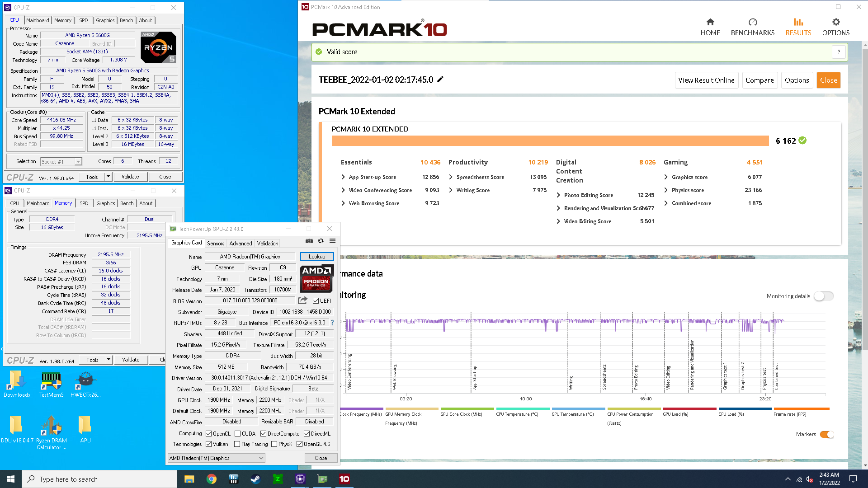Click the GPU Load legend color bar

tap(689, 408)
